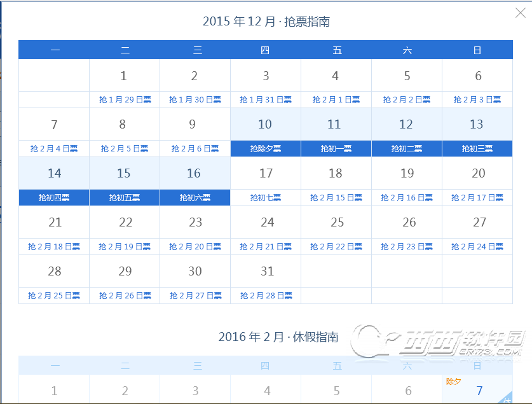This screenshot has width=532, height=404.
Task: Select December 31 in the calendar
Action: coord(267,271)
